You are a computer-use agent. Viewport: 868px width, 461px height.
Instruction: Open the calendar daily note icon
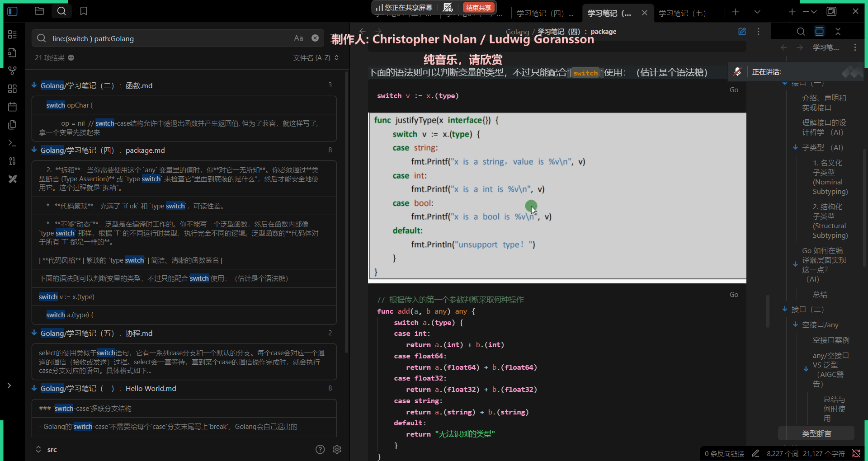[13, 107]
